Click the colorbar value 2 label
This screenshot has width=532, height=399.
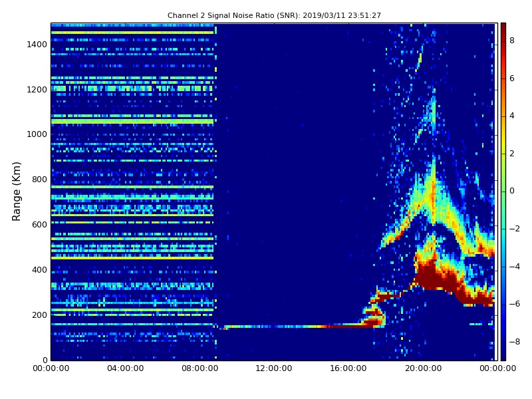[511, 154]
